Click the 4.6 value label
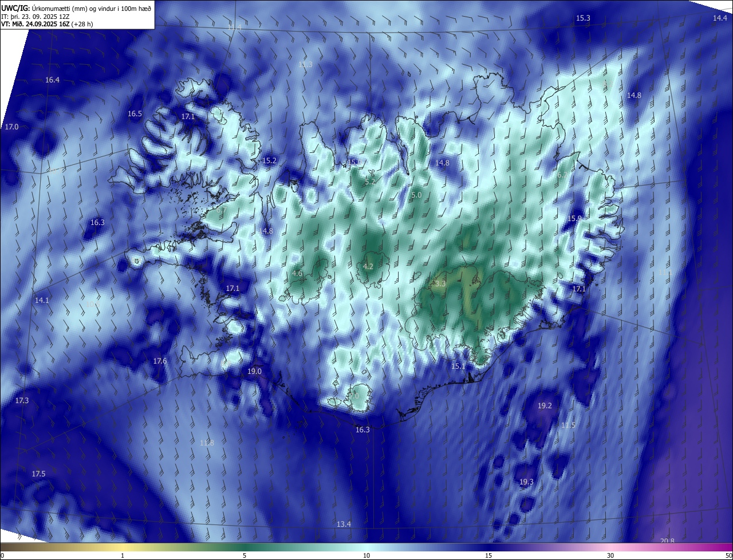 (297, 274)
